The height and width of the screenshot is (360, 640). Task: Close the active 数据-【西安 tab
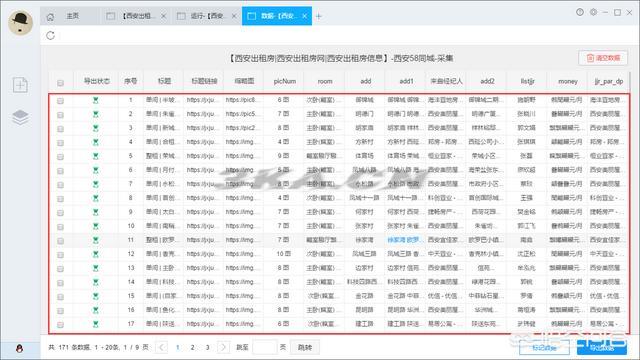click(304, 16)
